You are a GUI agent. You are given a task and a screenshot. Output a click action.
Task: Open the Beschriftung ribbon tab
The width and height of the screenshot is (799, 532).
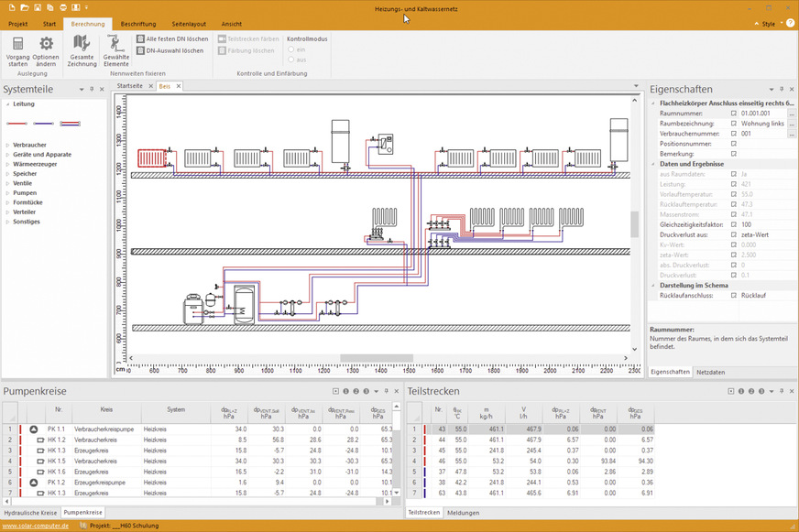tap(138, 23)
